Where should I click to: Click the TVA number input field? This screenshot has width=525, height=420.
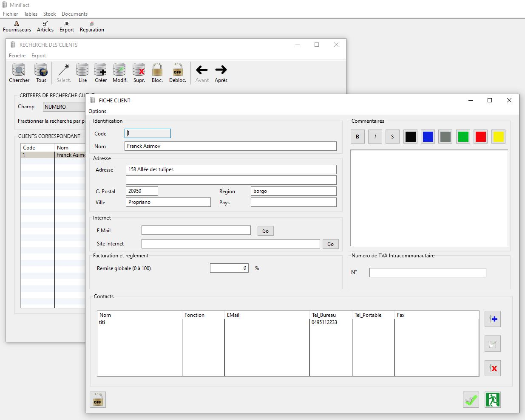click(427, 273)
